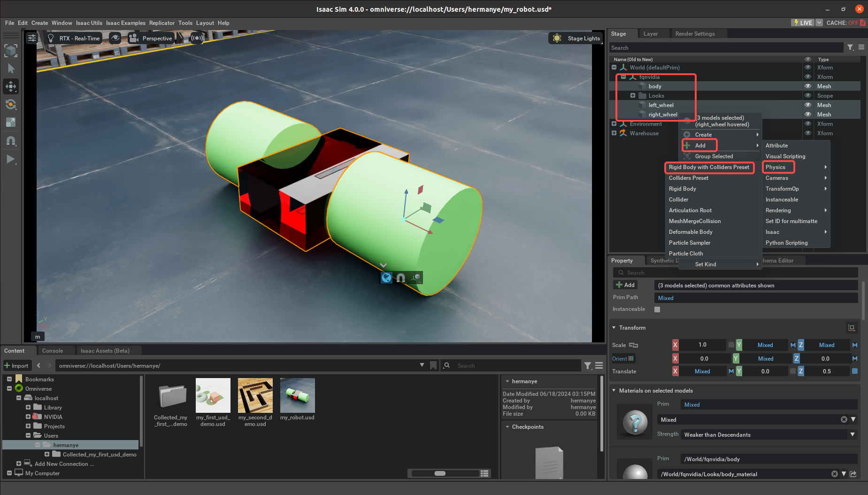Toggle content browser grid view icon

485,473
